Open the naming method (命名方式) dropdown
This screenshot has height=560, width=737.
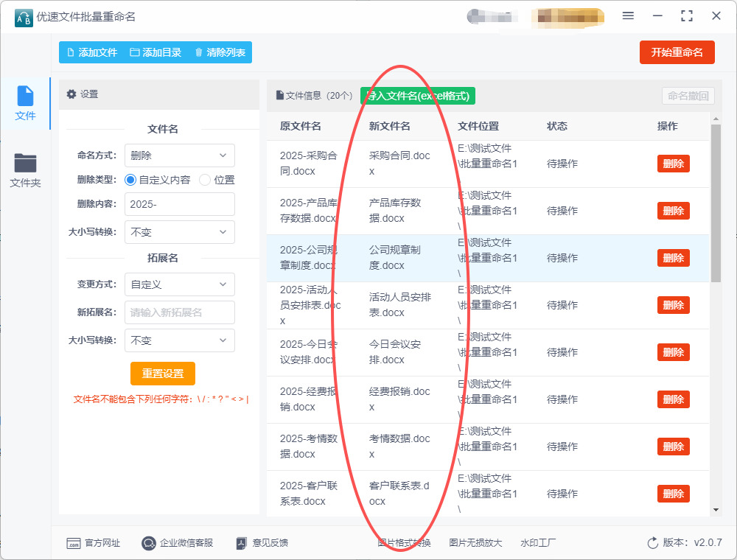pos(179,155)
